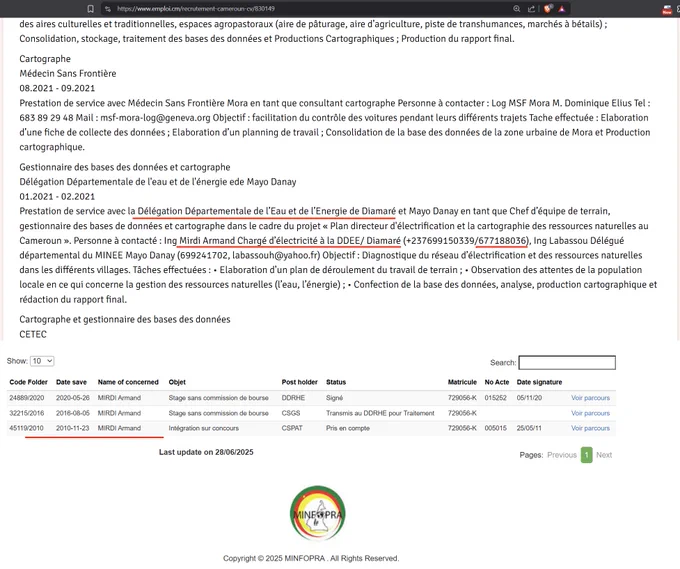Image resolution: width=680 pixels, height=569 pixels.
Task: Click the '08.2021 - 09.2021' date range
Action: (57, 88)
